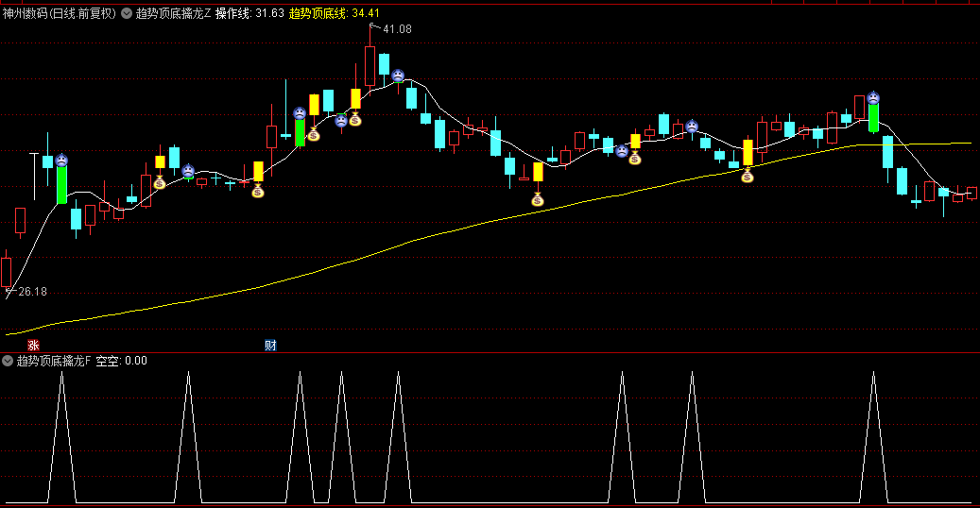The image size is (980, 508).
Task: Click the second sad face icon from left
Action: [x=188, y=171]
